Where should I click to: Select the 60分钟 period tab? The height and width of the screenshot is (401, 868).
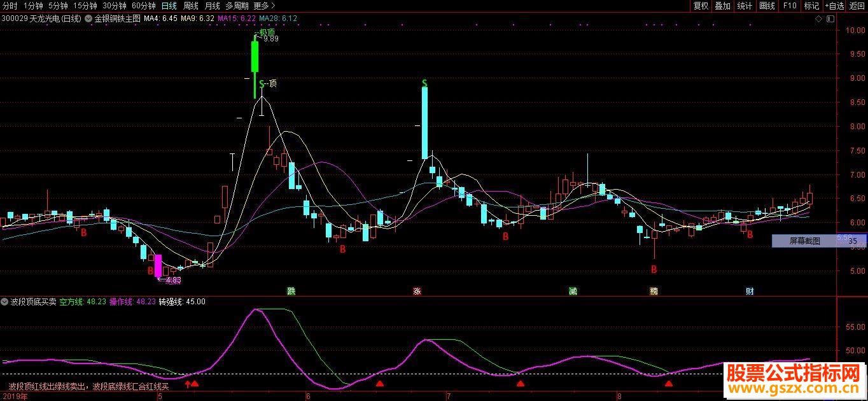click(x=144, y=6)
